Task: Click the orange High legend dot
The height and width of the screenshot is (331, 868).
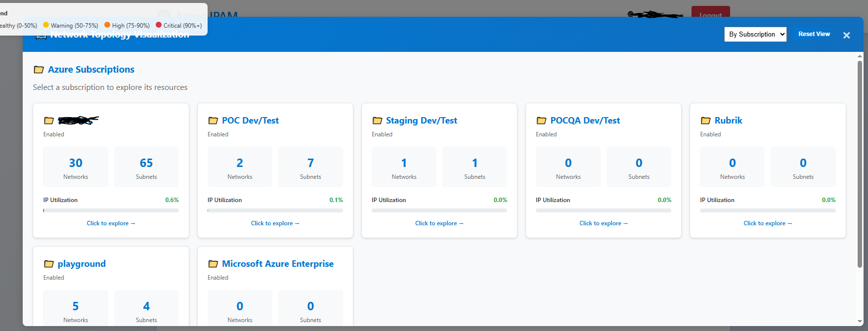Action: pyautogui.click(x=107, y=25)
